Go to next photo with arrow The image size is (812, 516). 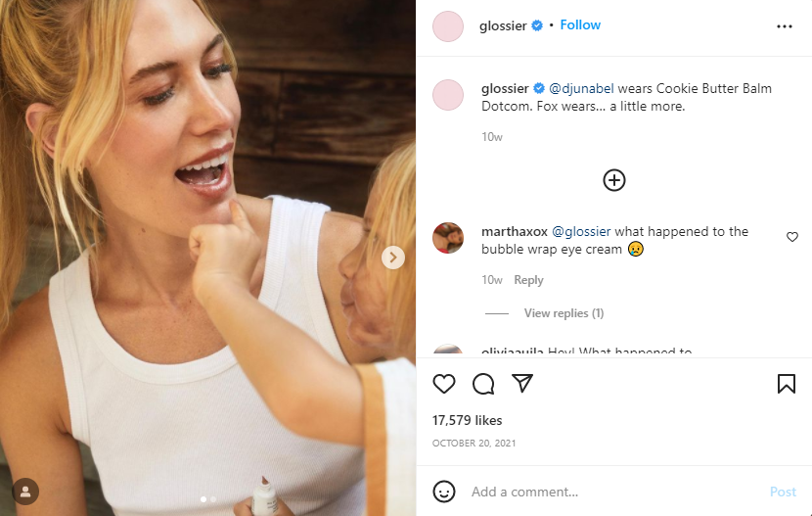click(x=392, y=258)
